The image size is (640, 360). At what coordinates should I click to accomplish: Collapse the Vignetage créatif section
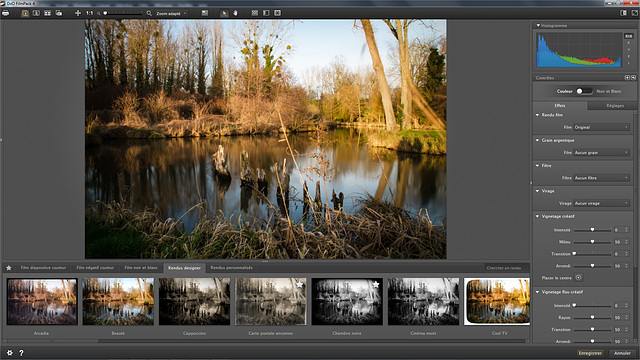[x=538, y=216]
